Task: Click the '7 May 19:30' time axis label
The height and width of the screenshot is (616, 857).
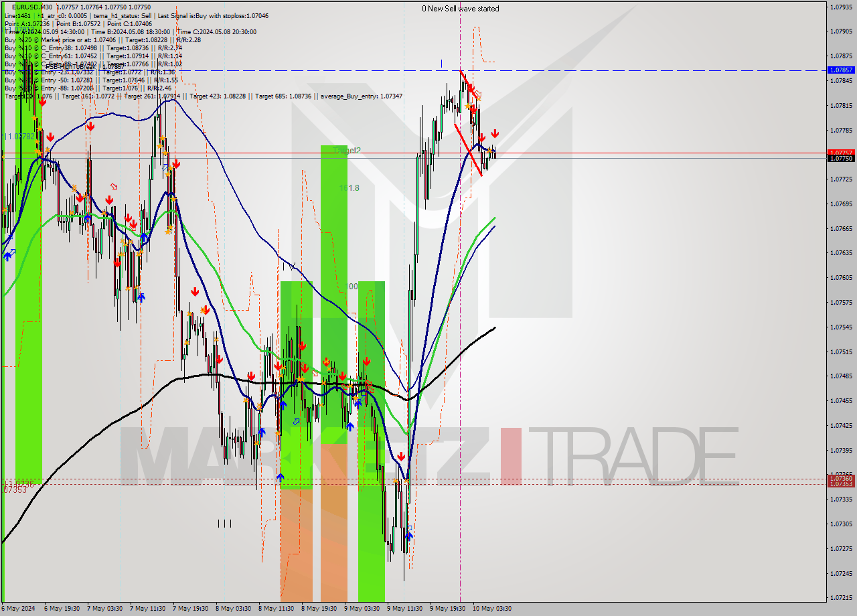Action: pos(191,609)
